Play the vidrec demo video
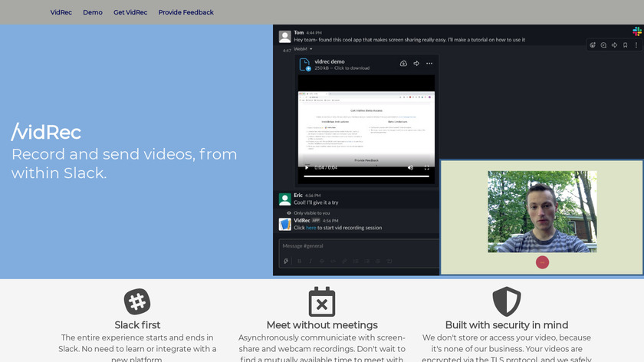 point(307,167)
